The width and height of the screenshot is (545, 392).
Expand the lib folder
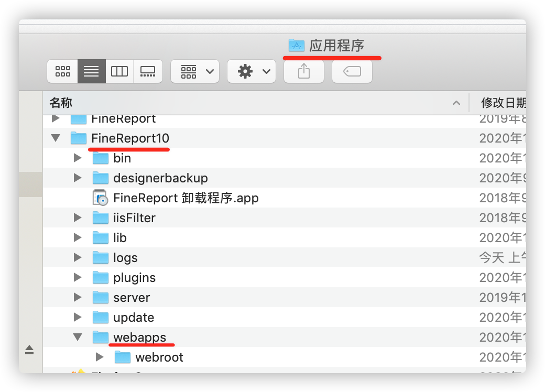78,238
